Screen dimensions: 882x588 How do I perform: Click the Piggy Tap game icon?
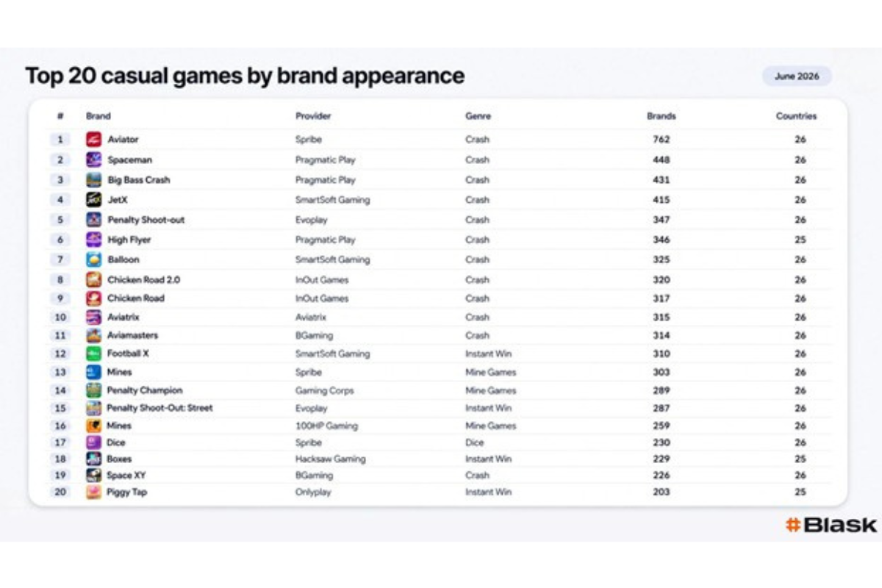pyautogui.click(x=93, y=492)
